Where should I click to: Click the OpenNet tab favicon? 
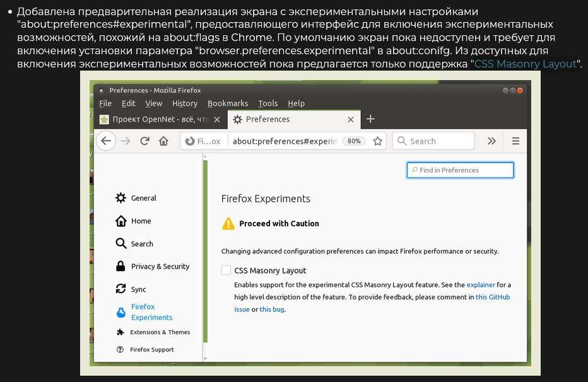(104, 120)
